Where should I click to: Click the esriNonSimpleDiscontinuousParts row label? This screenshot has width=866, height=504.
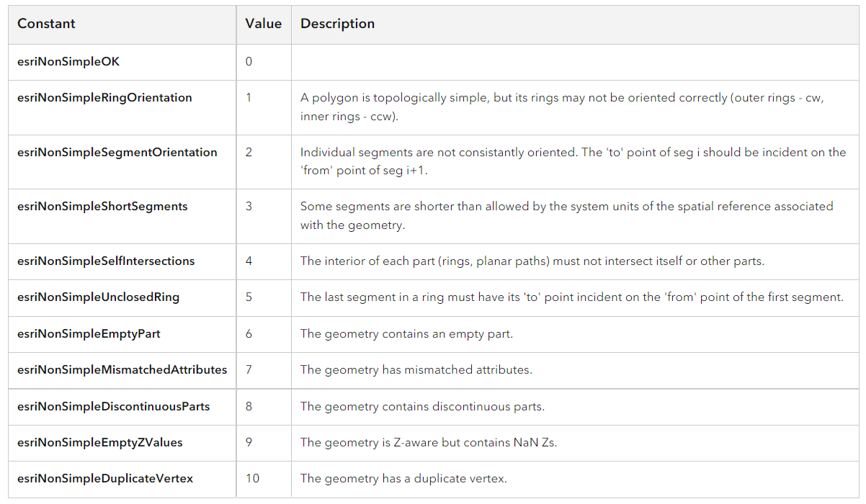114,407
